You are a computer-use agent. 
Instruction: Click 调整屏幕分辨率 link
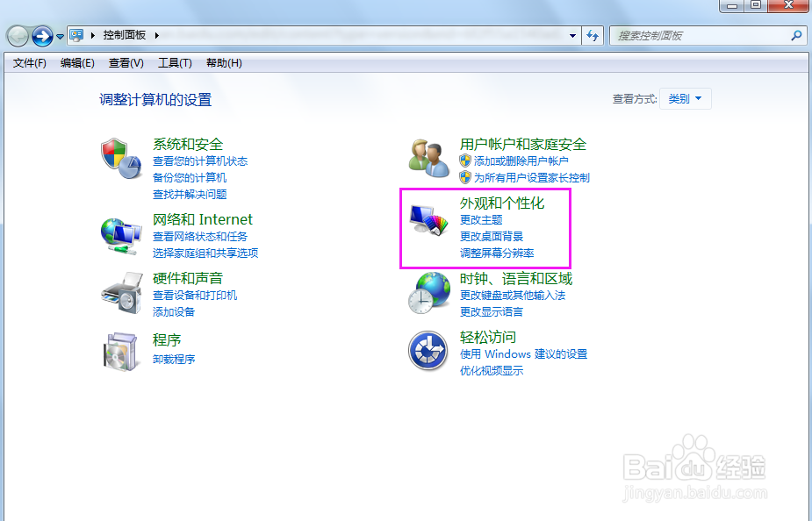click(497, 253)
